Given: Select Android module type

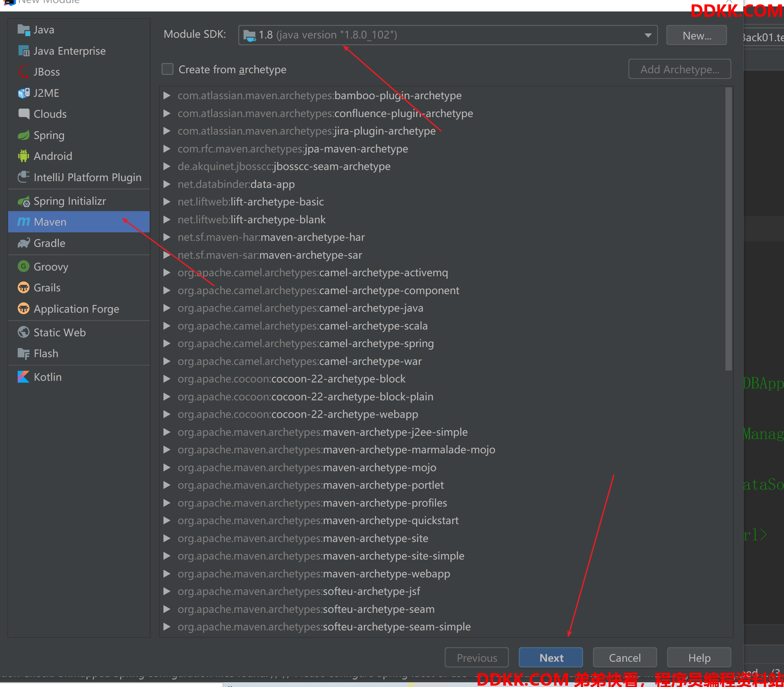Looking at the screenshot, I should (x=79, y=156).
